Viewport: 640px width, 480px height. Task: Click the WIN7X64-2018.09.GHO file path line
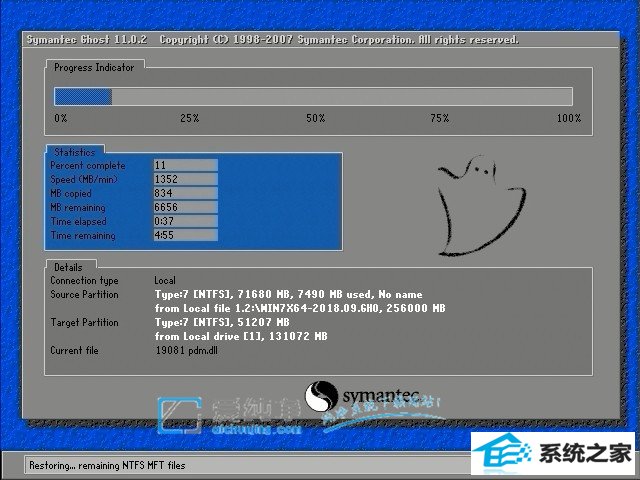(300, 308)
